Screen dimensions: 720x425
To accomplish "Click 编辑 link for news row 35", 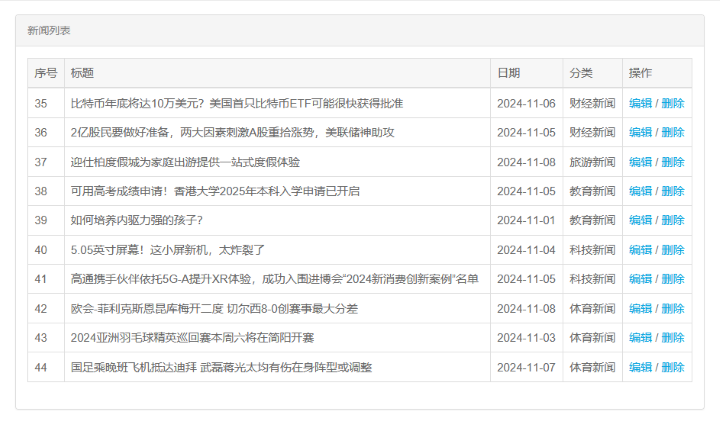I will click(x=640, y=103).
